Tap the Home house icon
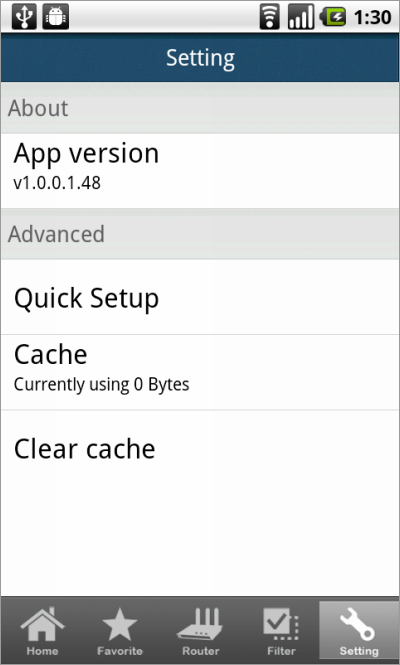 click(x=42, y=625)
